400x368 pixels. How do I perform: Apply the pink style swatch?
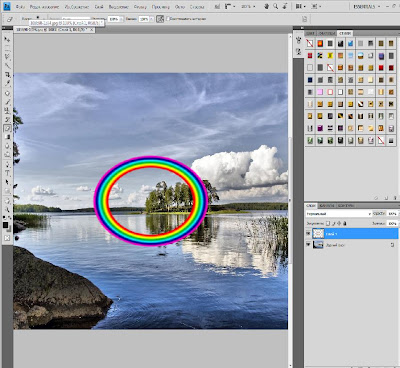(320, 92)
